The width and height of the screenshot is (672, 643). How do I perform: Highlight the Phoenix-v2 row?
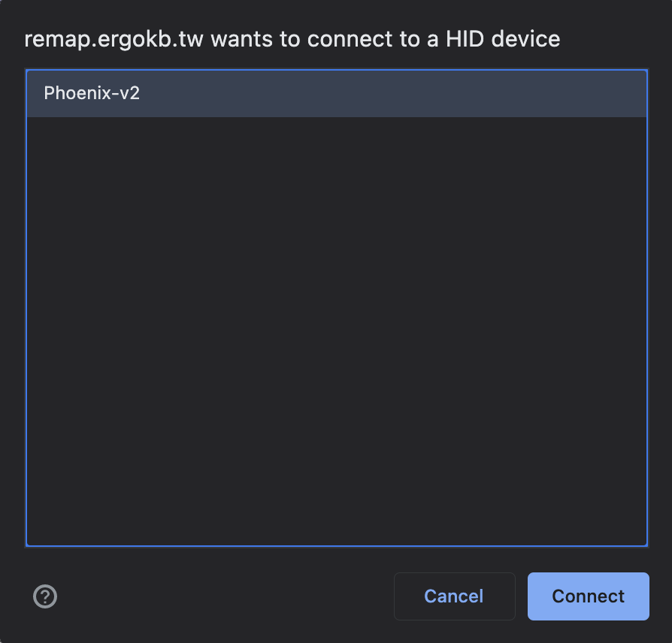(336, 94)
